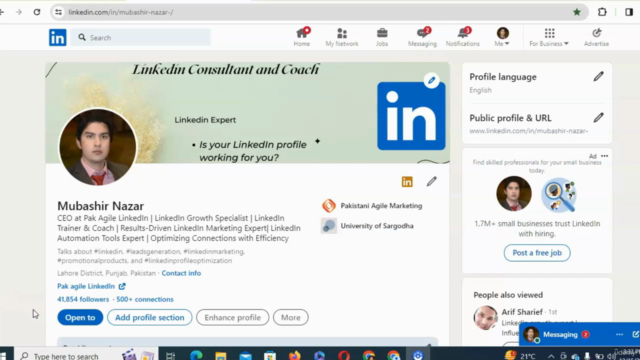Open Firefox from the taskbar
Screen dimensions: 640x360
pyautogui.click(x=294, y=356)
